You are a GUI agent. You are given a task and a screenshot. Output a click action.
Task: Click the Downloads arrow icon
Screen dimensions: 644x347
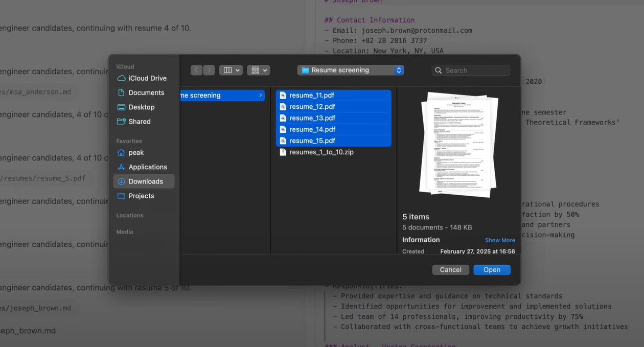click(121, 181)
